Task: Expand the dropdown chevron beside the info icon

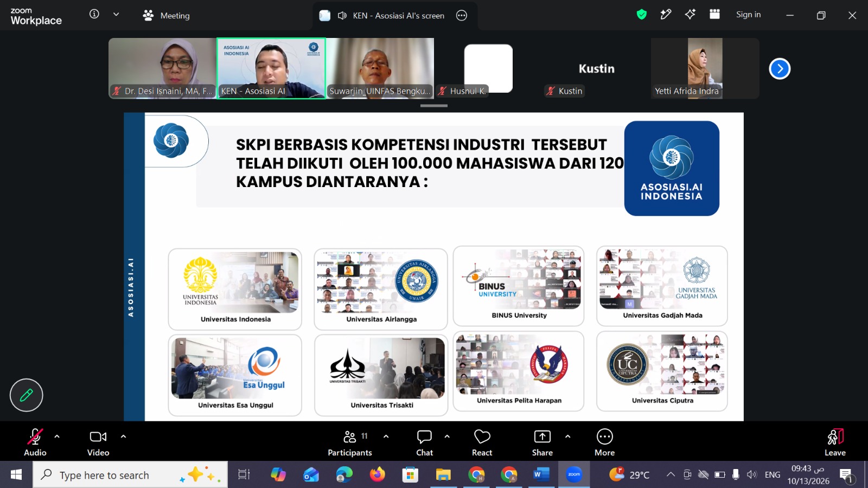Action: point(116,14)
